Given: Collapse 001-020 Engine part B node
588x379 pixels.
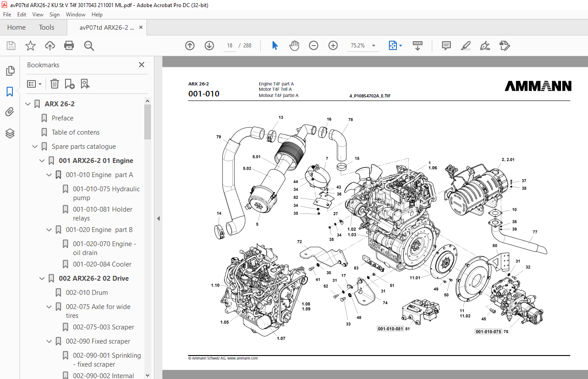Looking at the screenshot, I should 49,230.
